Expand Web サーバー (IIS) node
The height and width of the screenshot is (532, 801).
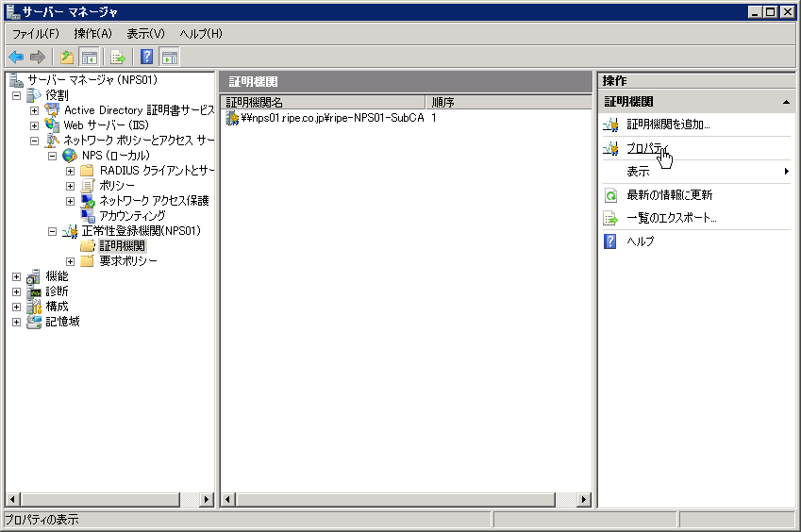click(34, 125)
